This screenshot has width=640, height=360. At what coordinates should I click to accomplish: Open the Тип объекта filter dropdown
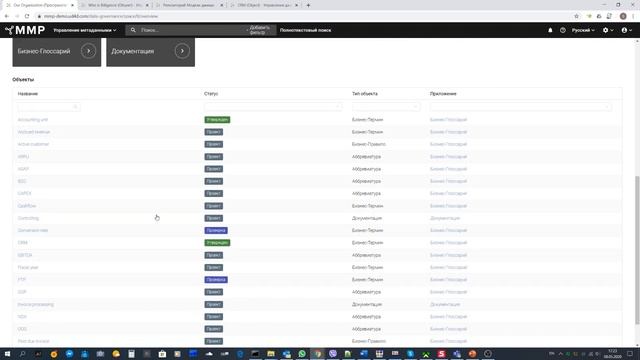coord(386,107)
